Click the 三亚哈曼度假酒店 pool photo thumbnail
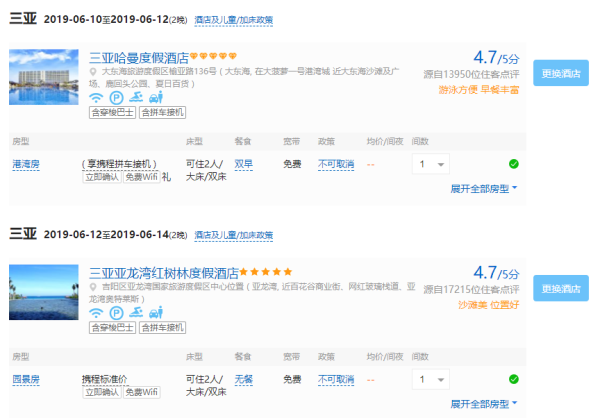The width and height of the screenshot is (600, 418). pyautogui.click(x=44, y=77)
